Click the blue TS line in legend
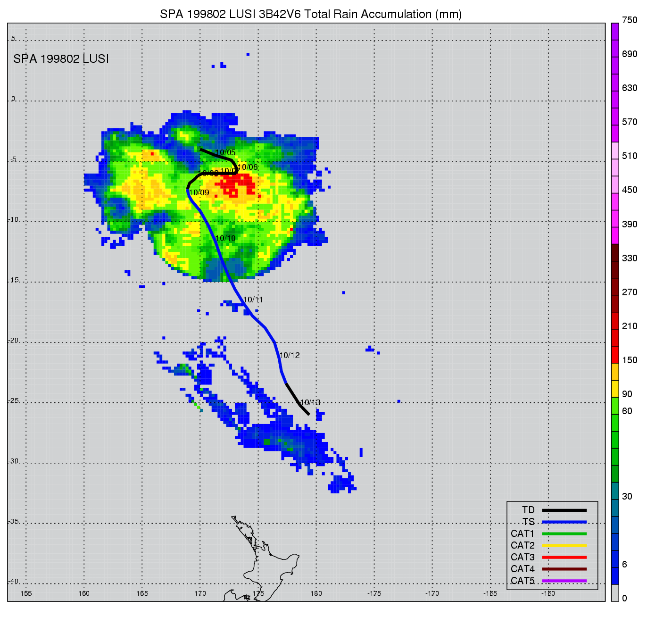 [x=564, y=522]
